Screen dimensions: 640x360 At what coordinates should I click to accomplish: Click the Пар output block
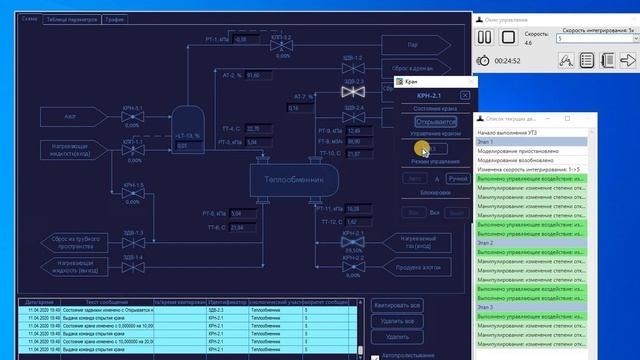(416, 45)
